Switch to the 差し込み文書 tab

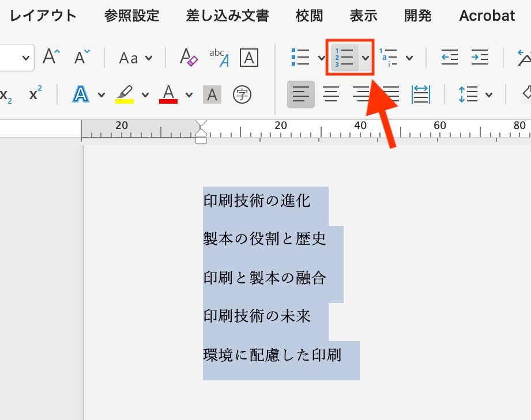coord(227,16)
